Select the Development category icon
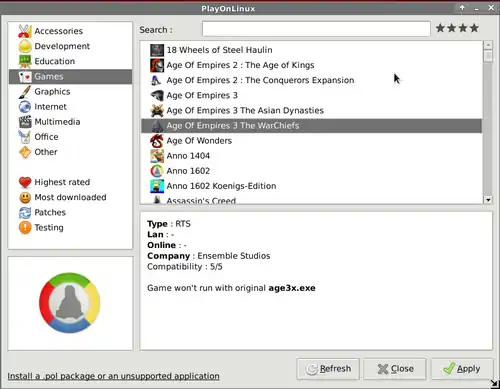This screenshot has height=389, width=500. [25, 46]
